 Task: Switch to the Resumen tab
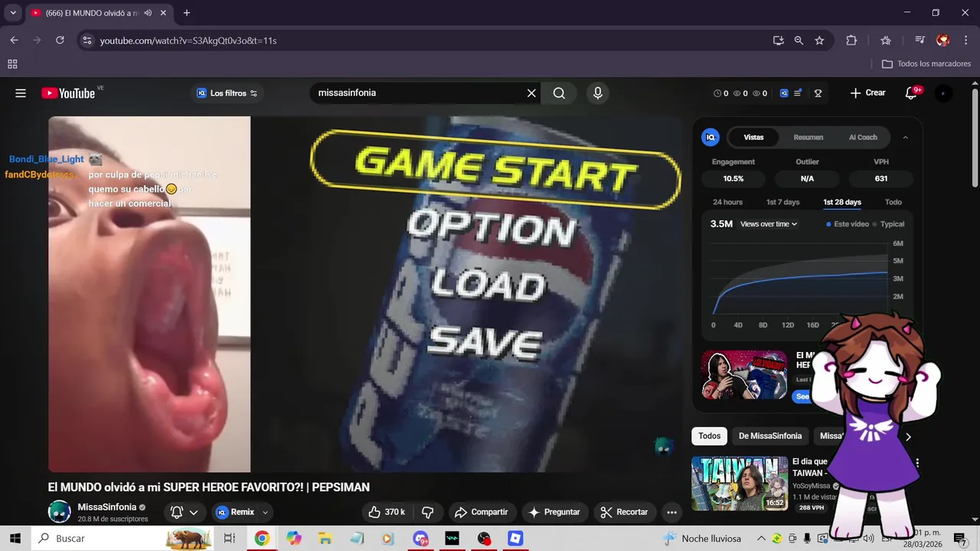tap(808, 138)
